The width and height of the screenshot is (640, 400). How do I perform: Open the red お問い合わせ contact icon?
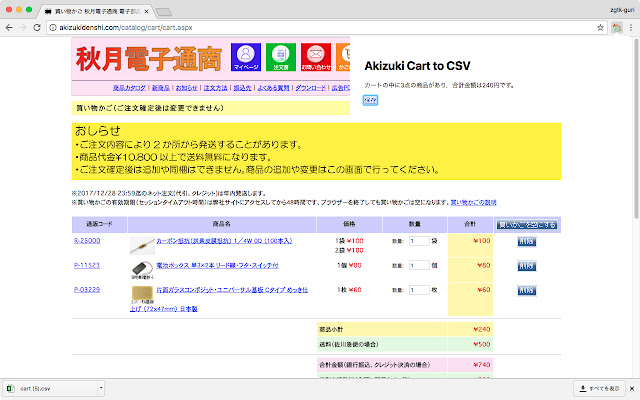click(316, 57)
